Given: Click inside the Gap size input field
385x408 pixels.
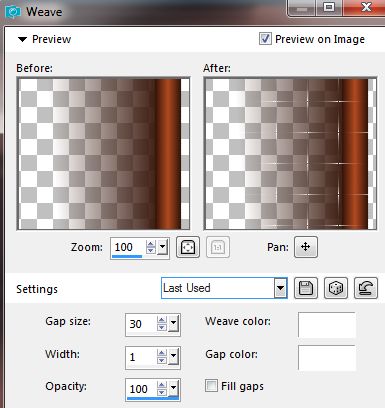Looking at the screenshot, I should pyautogui.click(x=141, y=324).
